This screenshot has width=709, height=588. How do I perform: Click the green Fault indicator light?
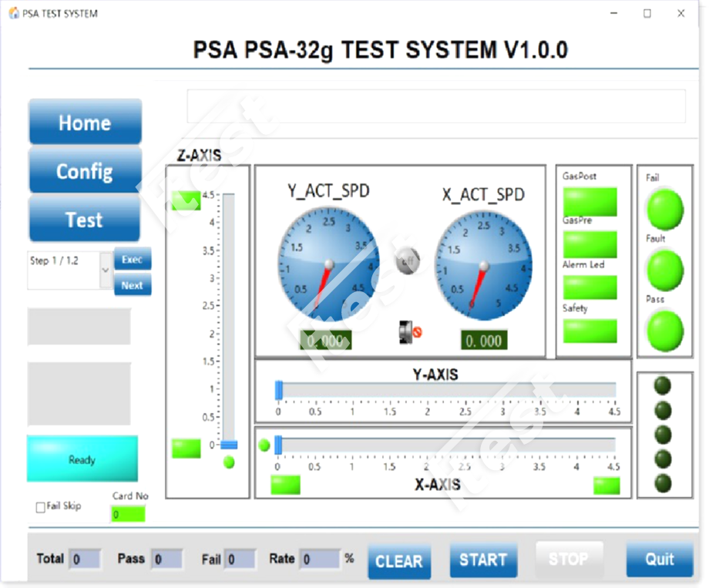[664, 269]
